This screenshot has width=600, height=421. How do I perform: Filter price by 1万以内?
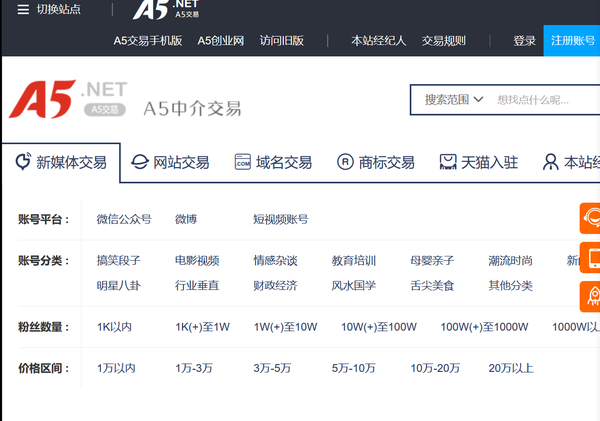(x=116, y=368)
